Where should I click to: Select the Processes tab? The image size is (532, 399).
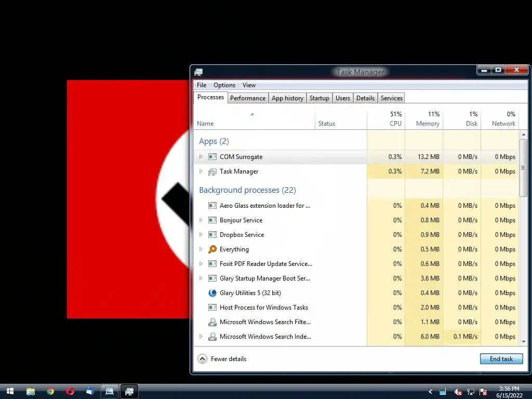pos(211,97)
